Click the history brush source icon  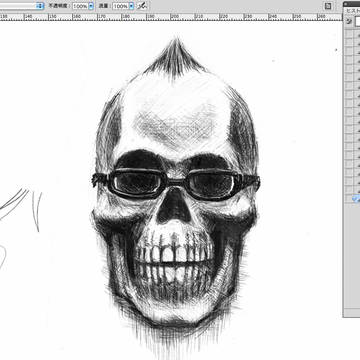pos(349,21)
